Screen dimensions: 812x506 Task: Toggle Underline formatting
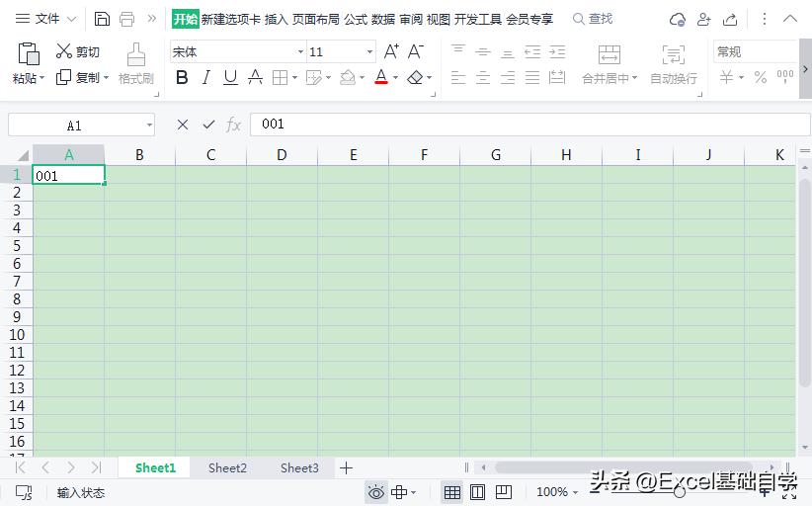230,78
